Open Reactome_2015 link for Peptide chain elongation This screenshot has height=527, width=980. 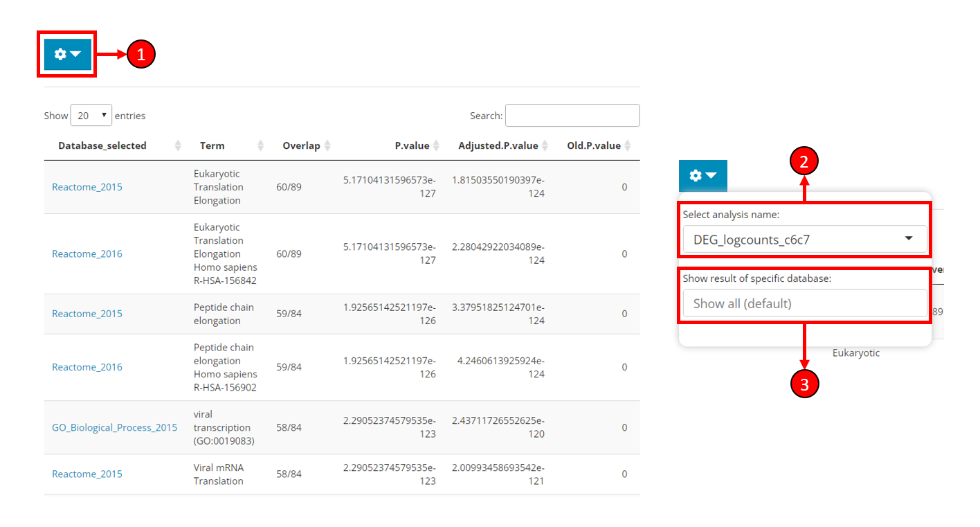(x=87, y=314)
